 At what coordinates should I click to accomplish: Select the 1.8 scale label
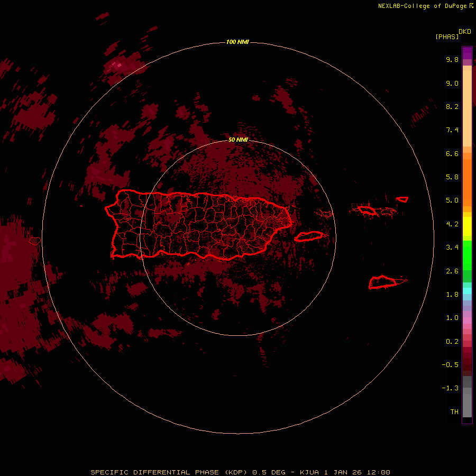tap(452, 295)
